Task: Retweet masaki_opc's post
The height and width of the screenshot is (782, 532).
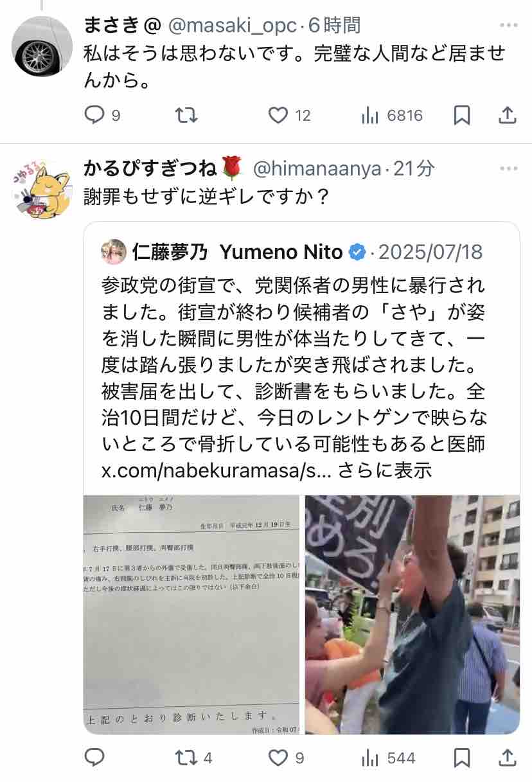Action: pyautogui.click(x=187, y=116)
